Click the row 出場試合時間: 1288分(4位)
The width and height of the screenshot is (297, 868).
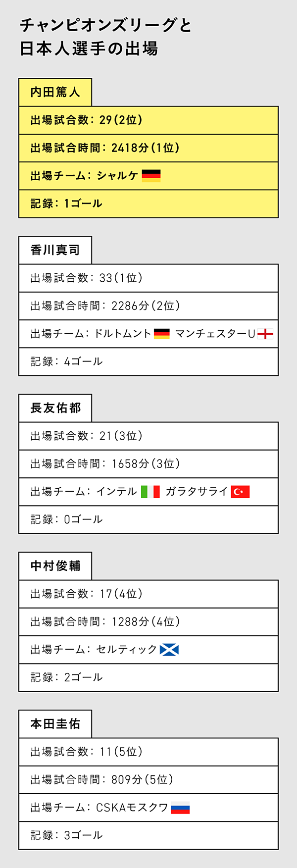[148, 622]
